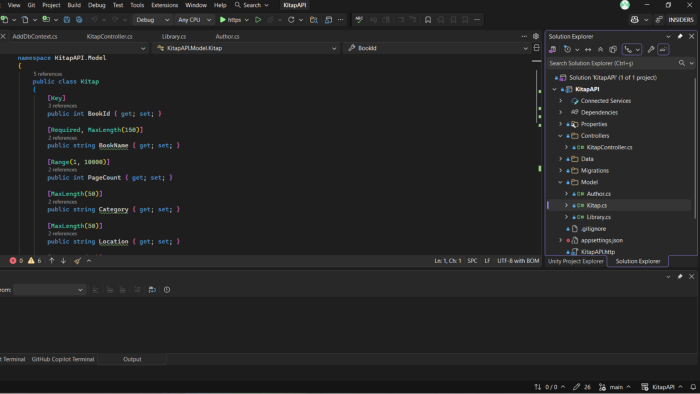Click the bookmark icon in the toolbar
Viewport: 700px width, 394px height.
tap(428, 20)
